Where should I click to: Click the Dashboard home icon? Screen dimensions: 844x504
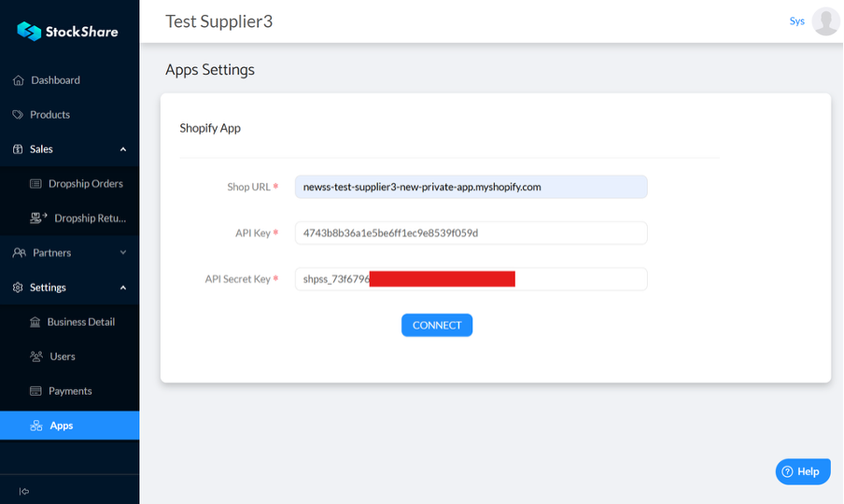point(19,80)
